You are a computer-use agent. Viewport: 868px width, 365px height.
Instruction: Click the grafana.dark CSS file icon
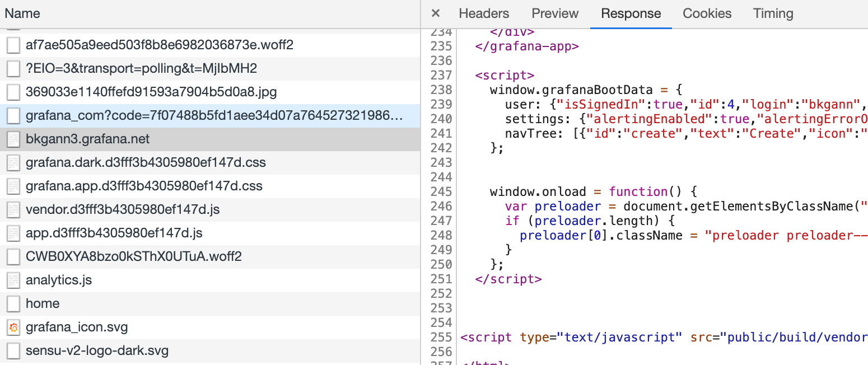tap(13, 163)
